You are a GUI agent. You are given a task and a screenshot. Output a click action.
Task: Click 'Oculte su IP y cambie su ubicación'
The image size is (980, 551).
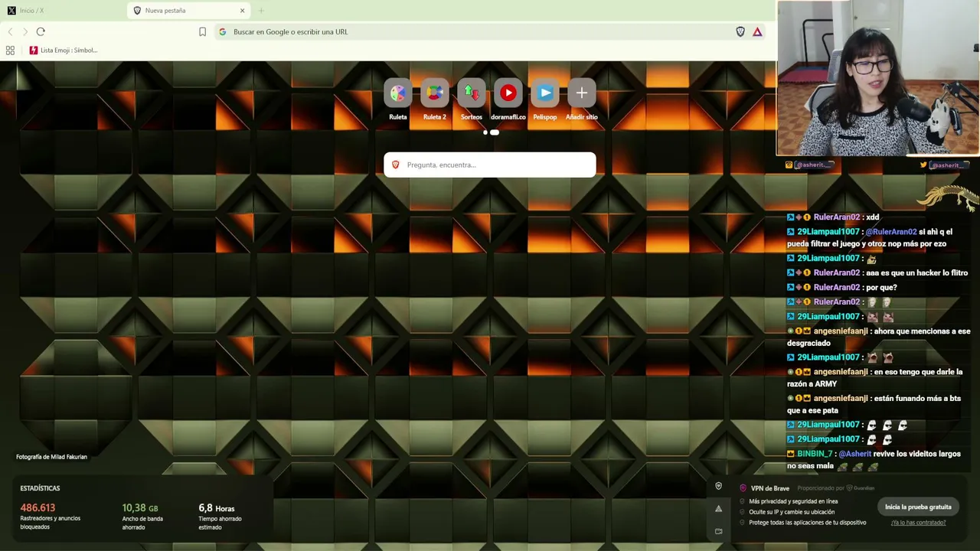pyautogui.click(x=792, y=512)
